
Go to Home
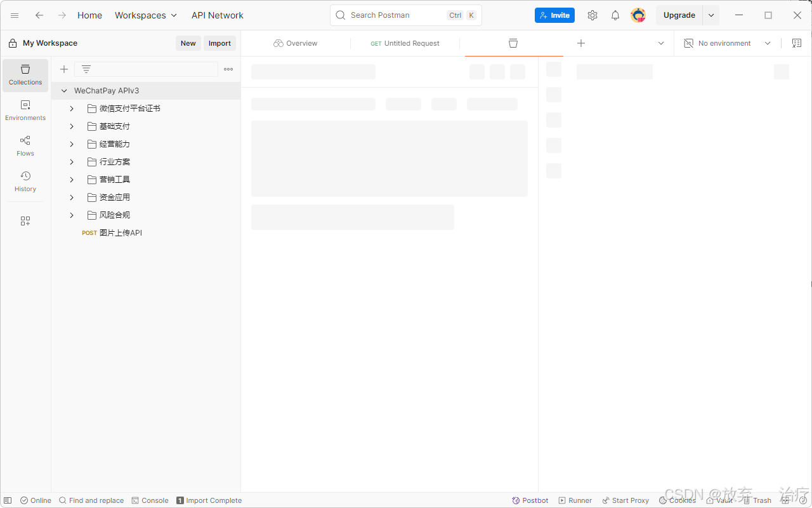tap(89, 15)
